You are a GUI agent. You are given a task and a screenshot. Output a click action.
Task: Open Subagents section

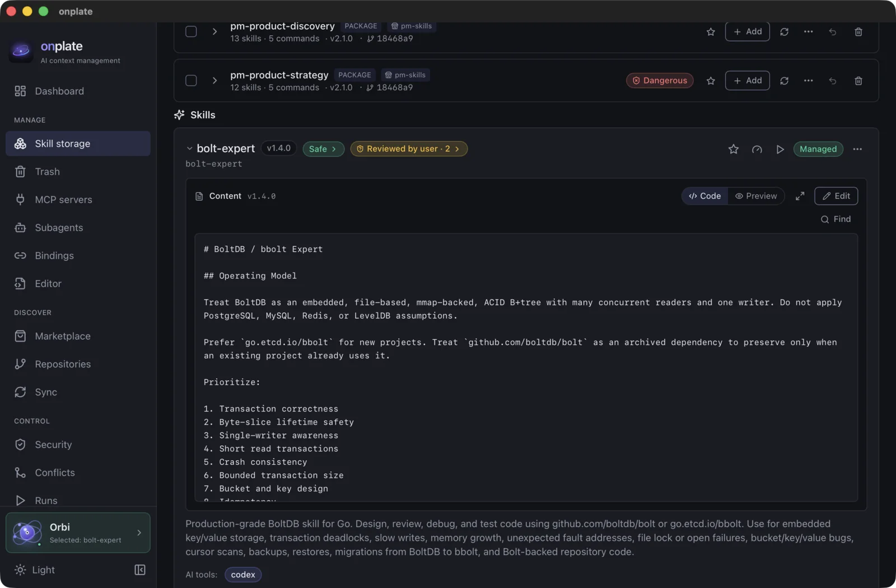(78, 227)
